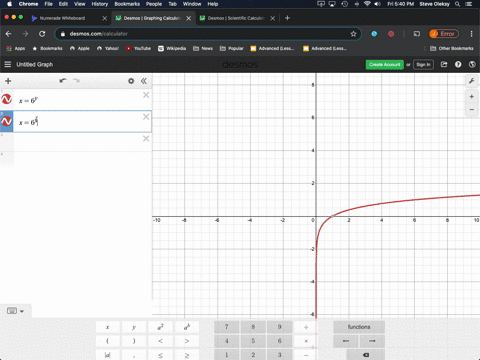Open the Wikipedia bookmark
Viewport: 480px width, 360px height.
[x=172, y=48]
